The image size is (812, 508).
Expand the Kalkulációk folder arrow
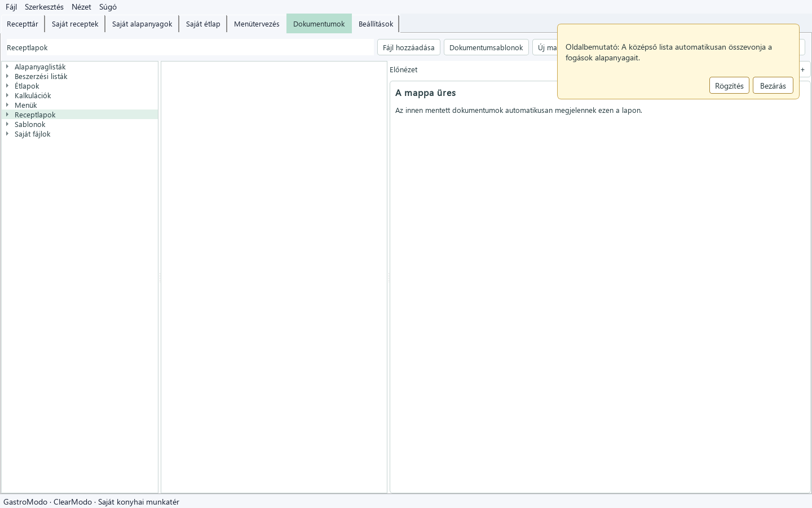click(x=7, y=95)
